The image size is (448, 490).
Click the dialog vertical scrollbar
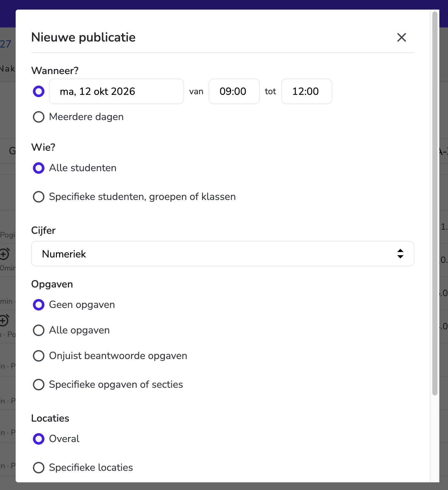pyautogui.click(x=435, y=203)
